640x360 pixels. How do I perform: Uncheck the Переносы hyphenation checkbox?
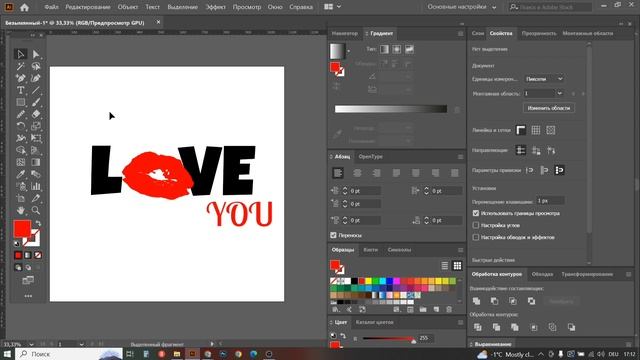coord(333,235)
